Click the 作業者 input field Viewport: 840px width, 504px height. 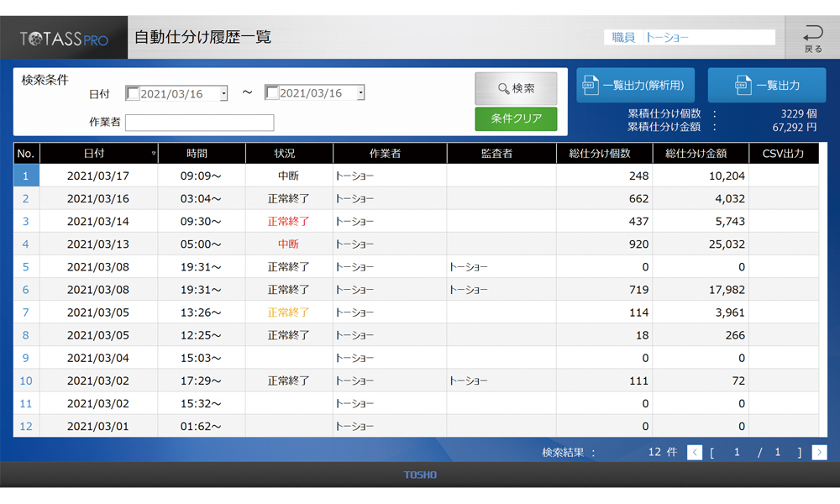click(199, 123)
